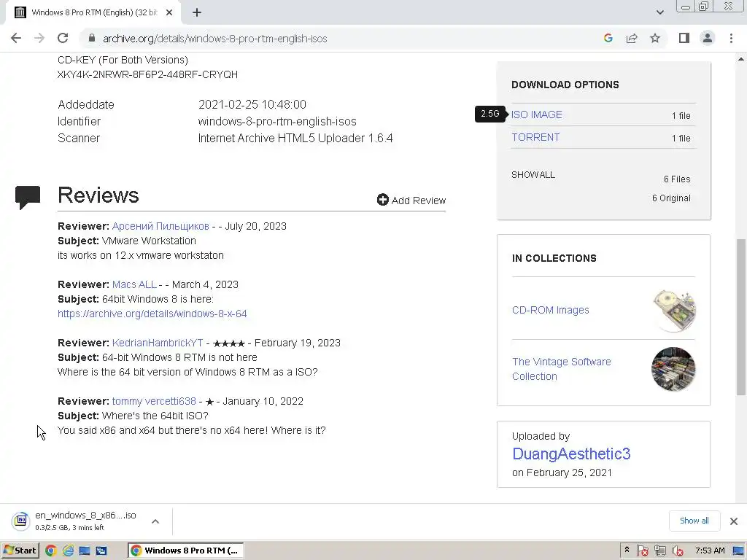Click the page vertical scrollbar thumb
Image resolution: width=747 pixels, height=560 pixels.
click(x=741, y=316)
